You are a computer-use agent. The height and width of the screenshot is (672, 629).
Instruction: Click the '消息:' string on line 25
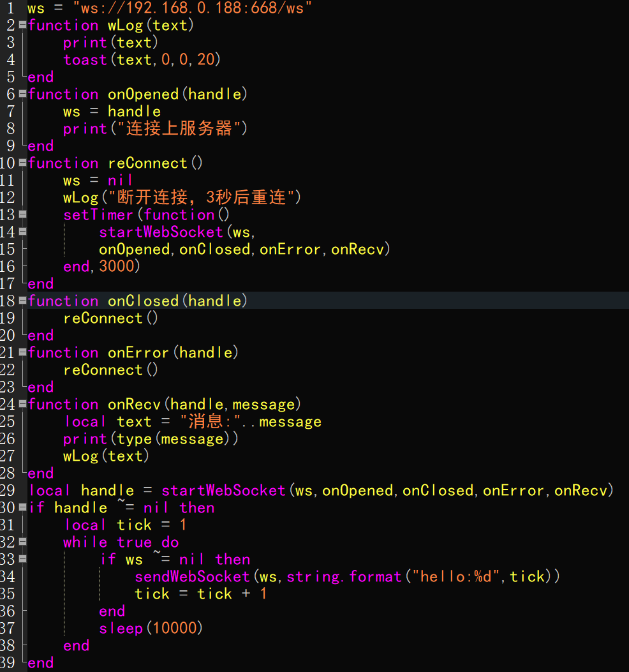(x=210, y=421)
